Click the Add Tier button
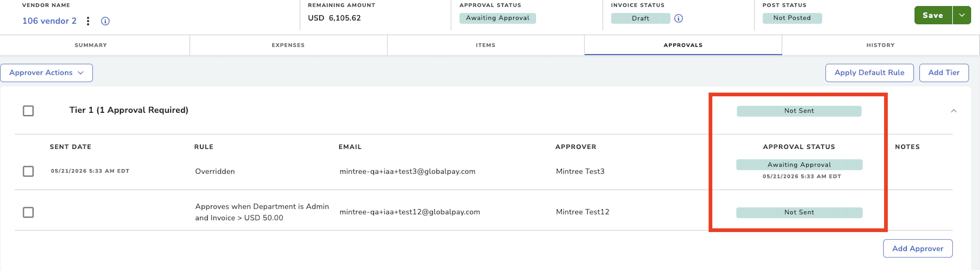980x270 pixels. [944, 73]
